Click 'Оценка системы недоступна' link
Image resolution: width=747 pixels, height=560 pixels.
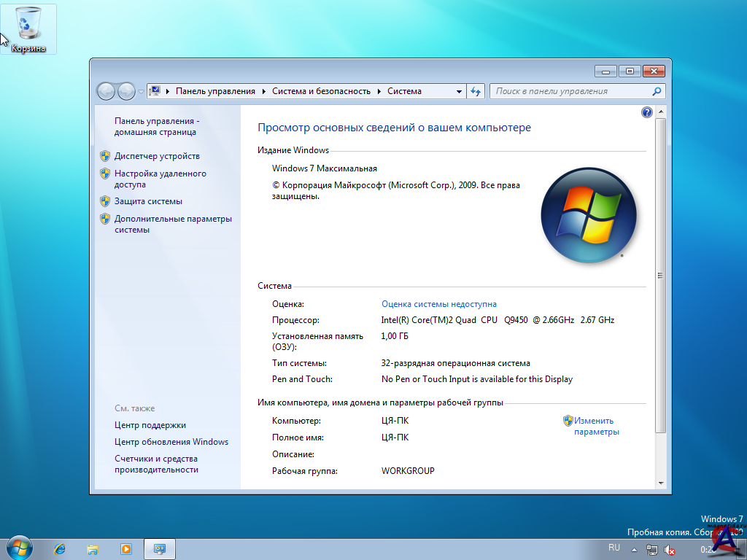(x=438, y=304)
